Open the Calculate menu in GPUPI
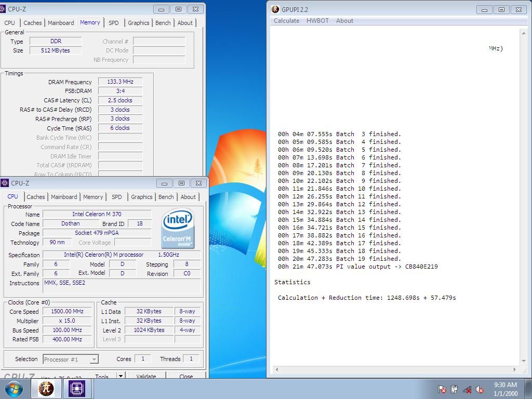This screenshot has width=532, height=399. tap(286, 21)
